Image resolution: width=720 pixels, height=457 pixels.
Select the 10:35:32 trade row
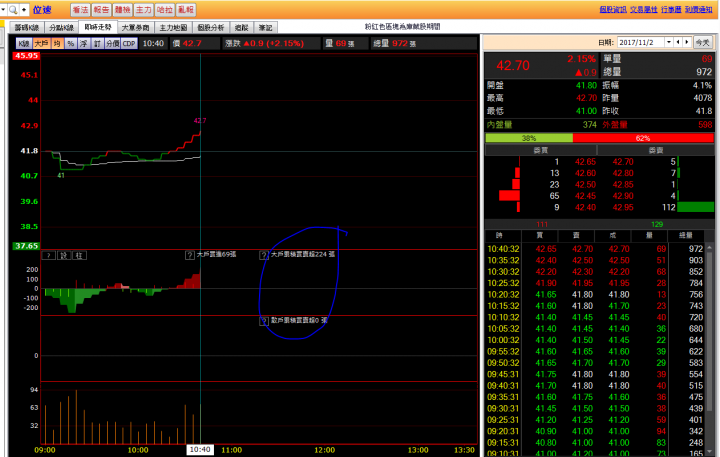(x=595, y=260)
